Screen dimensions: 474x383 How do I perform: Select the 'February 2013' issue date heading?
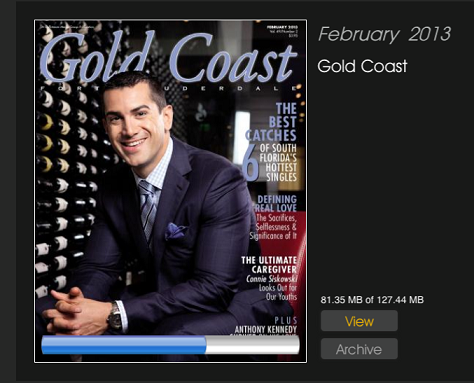pyautogui.click(x=385, y=34)
